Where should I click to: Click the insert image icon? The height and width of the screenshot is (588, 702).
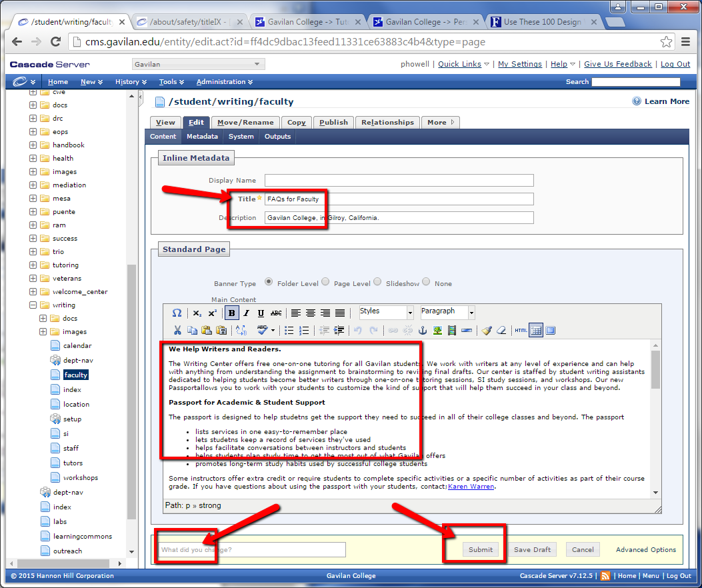[437, 331]
